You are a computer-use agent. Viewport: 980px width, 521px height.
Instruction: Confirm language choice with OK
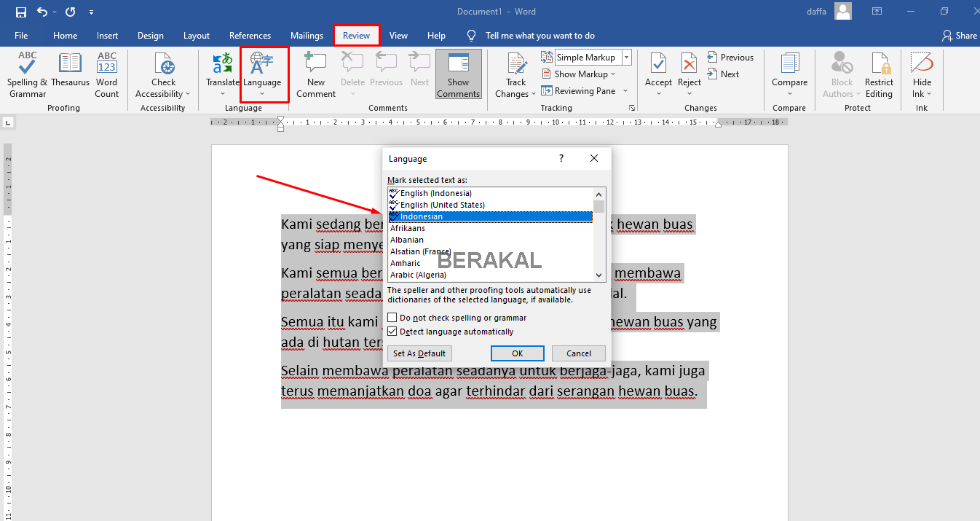(517, 353)
